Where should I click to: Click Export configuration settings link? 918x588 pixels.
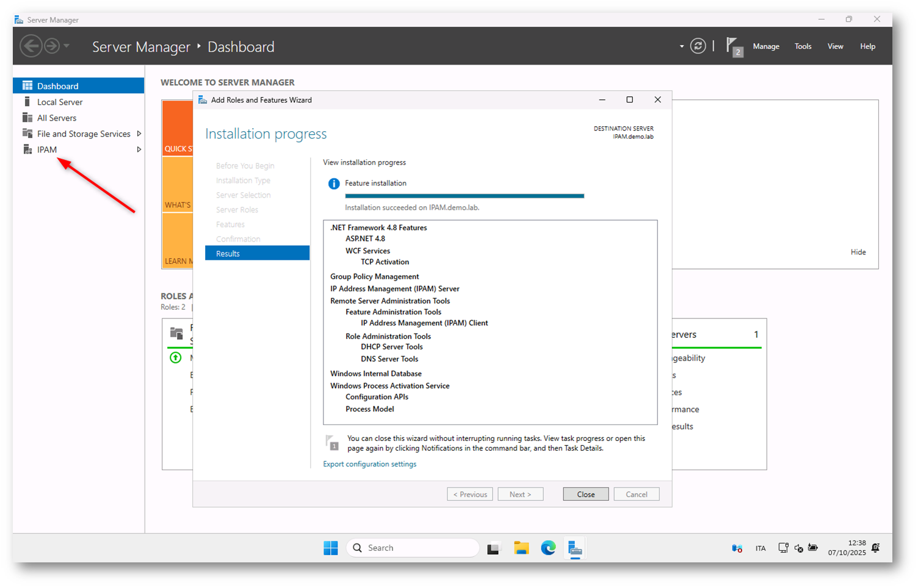[x=369, y=464]
